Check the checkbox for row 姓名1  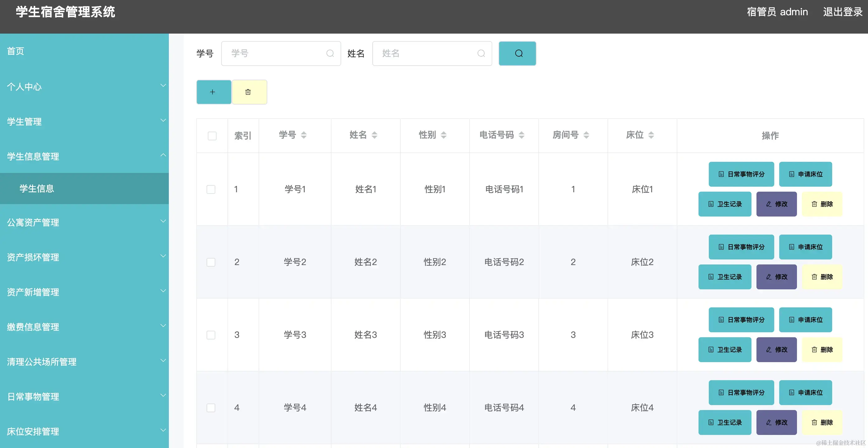tap(211, 189)
